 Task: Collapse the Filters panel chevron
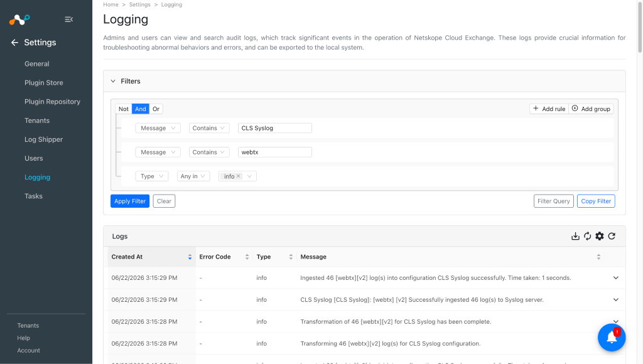(113, 81)
